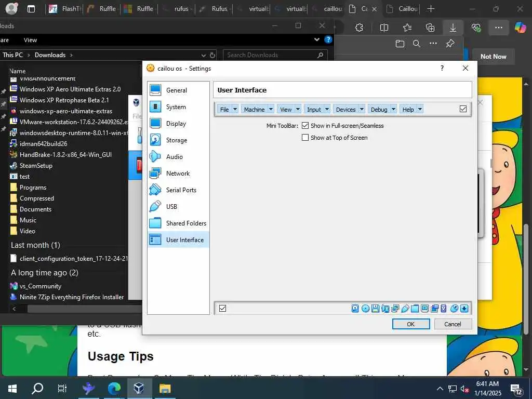Click OK to save settings
532x399 pixels.
[x=411, y=324]
